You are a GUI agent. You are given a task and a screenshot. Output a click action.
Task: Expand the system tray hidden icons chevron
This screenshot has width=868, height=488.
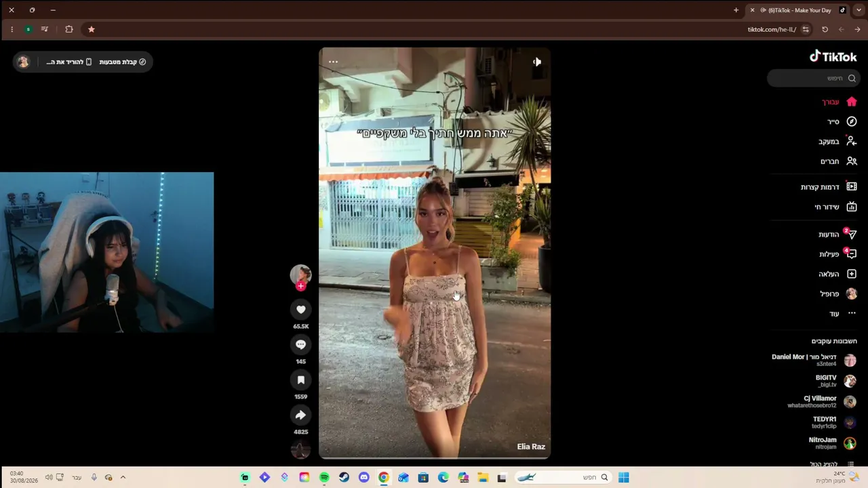123,477
